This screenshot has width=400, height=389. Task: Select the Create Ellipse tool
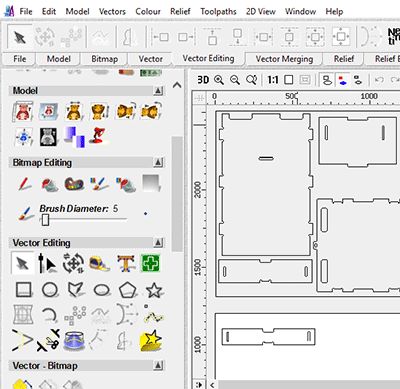click(101, 290)
